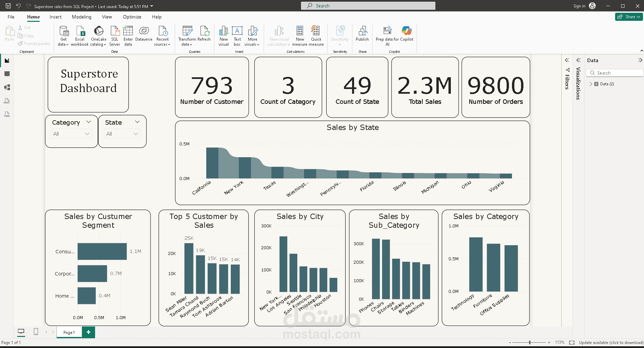644x348 pixels.
Task: Connect to SQL Server
Action: pyautogui.click(x=115, y=36)
